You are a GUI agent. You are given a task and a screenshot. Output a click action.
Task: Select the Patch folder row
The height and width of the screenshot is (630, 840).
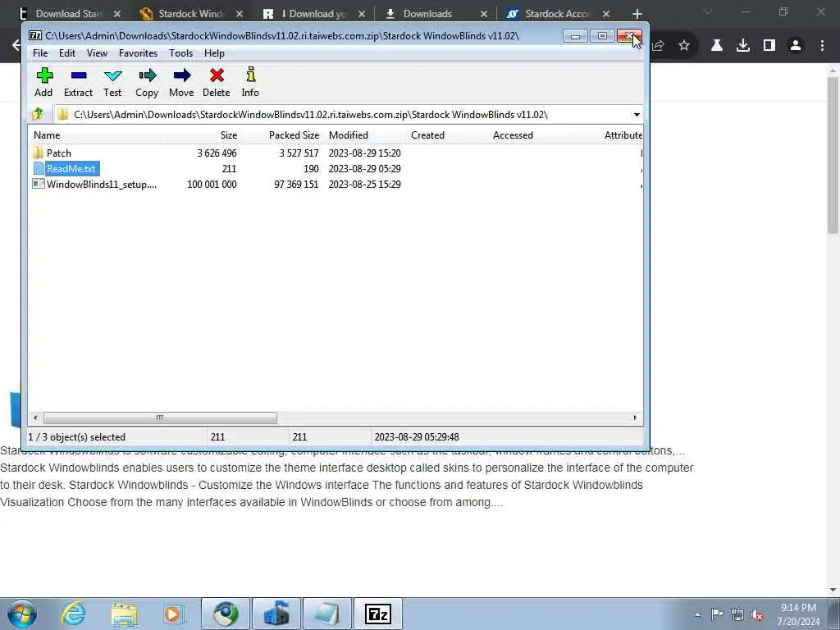pos(59,153)
